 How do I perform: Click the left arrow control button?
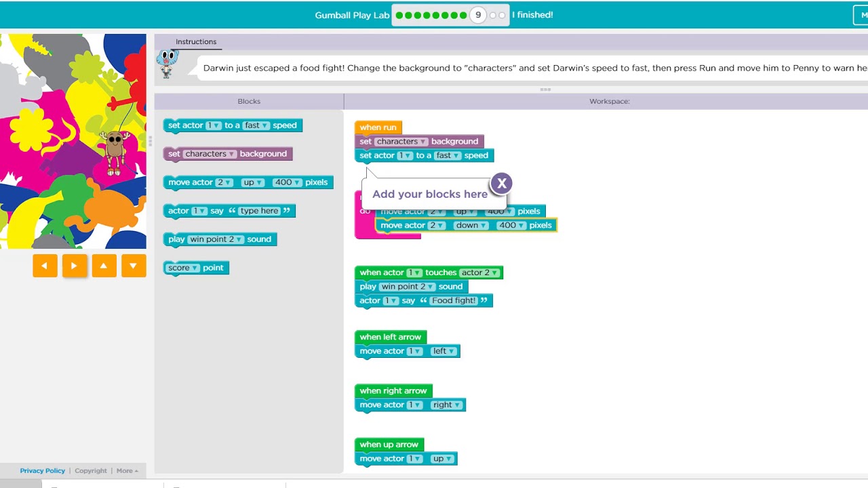[45, 266]
